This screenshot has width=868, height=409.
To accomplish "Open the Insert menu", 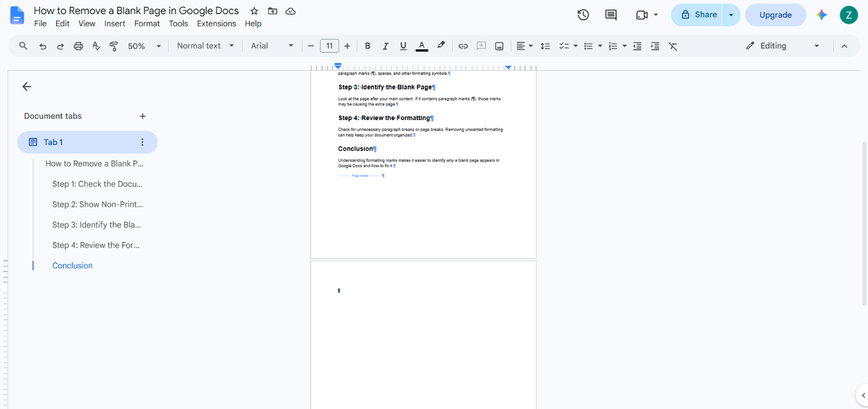I will (x=115, y=23).
